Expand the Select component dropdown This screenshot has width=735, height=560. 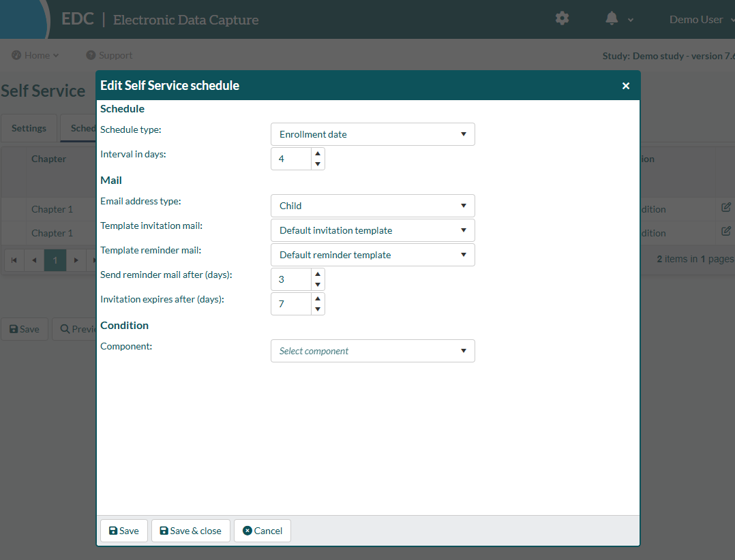point(373,351)
